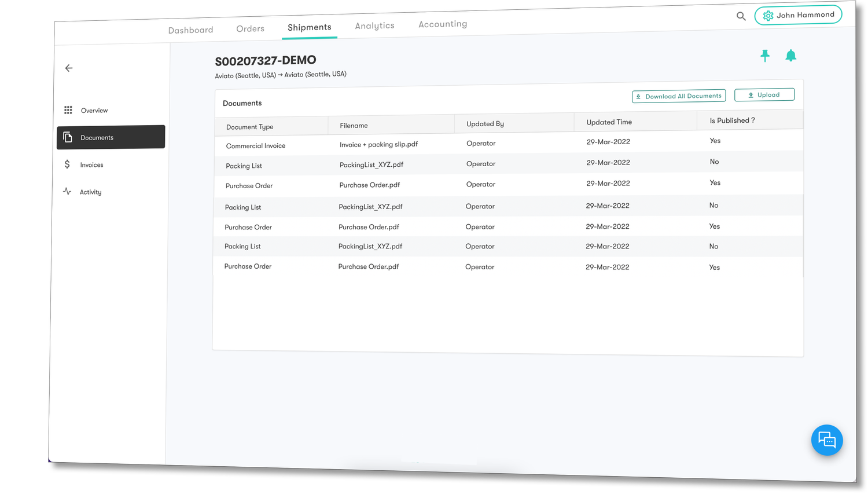The height and width of the screenshot is (494, 868).
Task: Click the Activity pulse icon
Action: click(x=67, y=191)
